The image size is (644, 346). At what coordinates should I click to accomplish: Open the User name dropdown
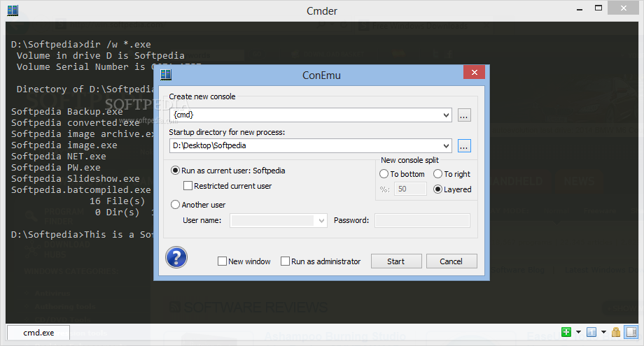pyautogui.click(x=321, y=221)
